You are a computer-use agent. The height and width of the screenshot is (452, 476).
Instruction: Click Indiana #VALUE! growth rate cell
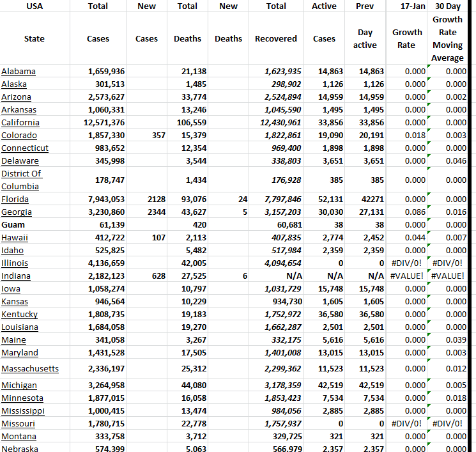(406, 276)
